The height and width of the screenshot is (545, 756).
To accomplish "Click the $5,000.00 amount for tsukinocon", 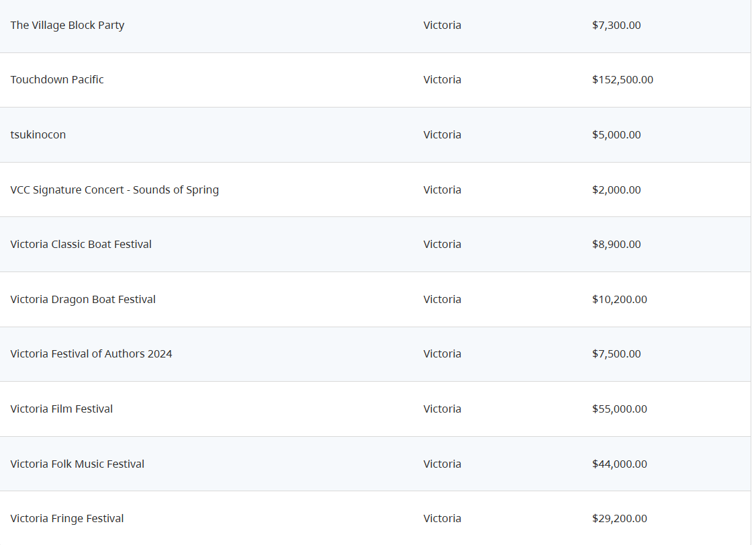I will pos(616,134).
